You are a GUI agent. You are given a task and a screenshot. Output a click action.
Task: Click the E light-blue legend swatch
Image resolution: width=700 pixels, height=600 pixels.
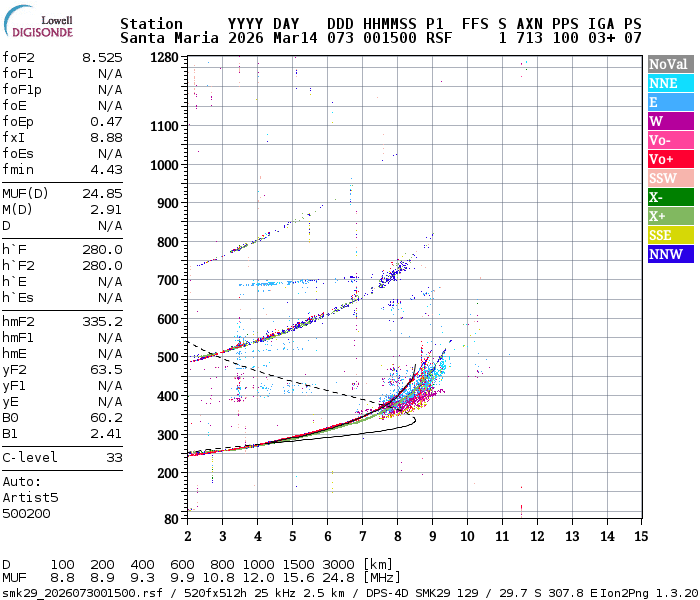pyautogui.click(x=671, y=102)
